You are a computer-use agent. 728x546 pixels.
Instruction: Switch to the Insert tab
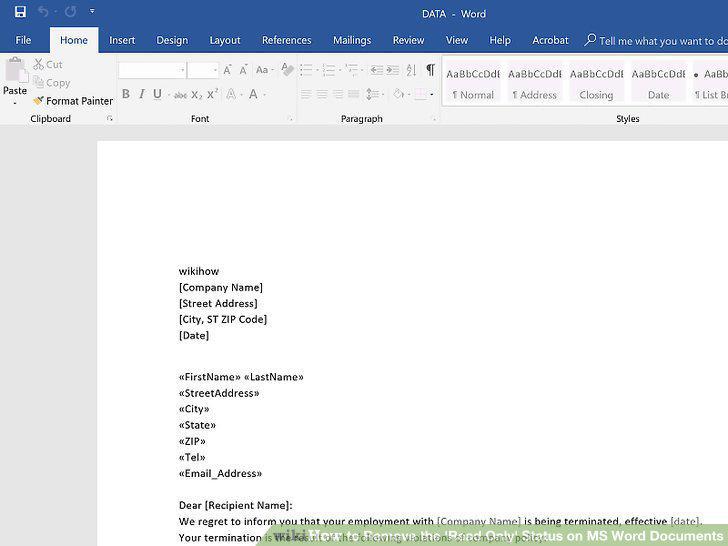pyautogui.click(x=122, y=40)
